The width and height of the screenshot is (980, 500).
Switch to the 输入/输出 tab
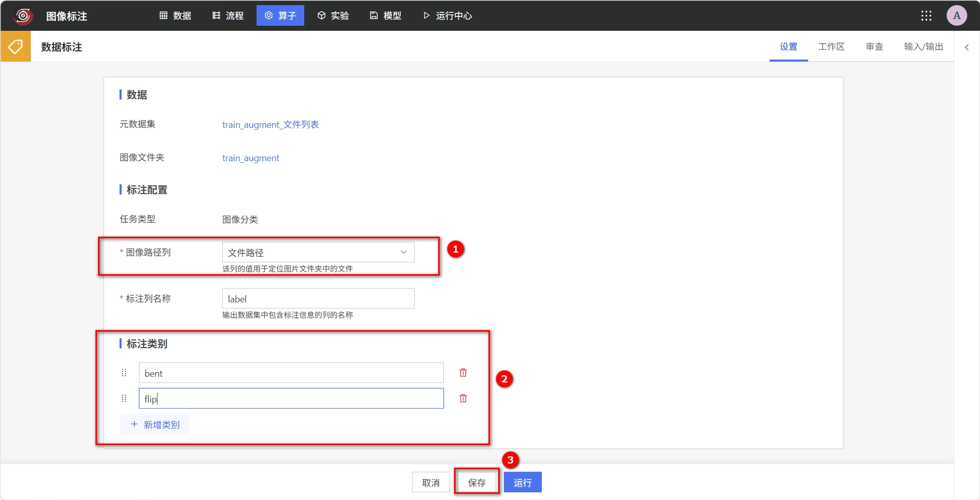[x=924, y=47]
